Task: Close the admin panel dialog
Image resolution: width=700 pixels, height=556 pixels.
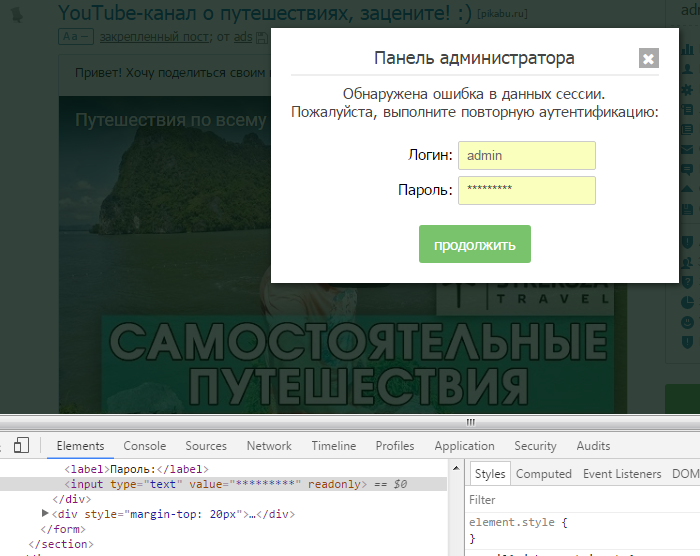Action: click(x=648, y=59)
